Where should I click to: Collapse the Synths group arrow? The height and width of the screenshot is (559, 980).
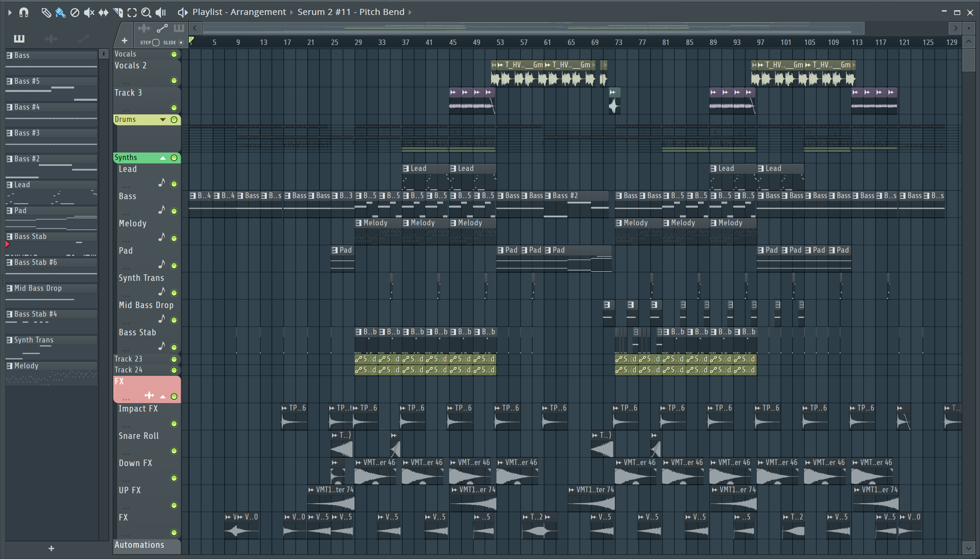click(163, 158)
